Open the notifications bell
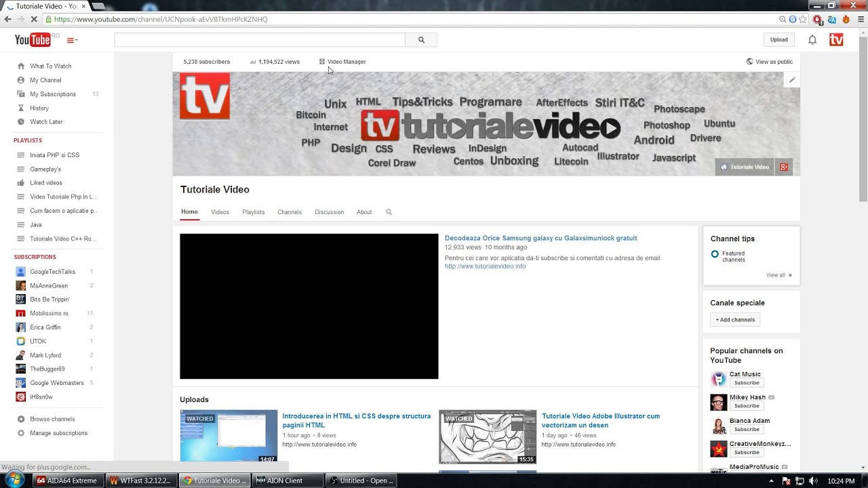Viewport: 868px width, 488px height. 812,40
